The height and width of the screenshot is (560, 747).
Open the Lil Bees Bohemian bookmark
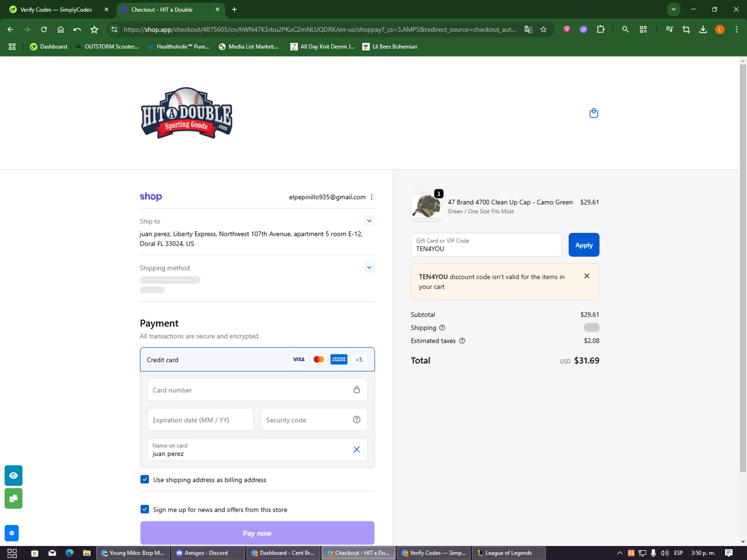[x=390, y=46]
